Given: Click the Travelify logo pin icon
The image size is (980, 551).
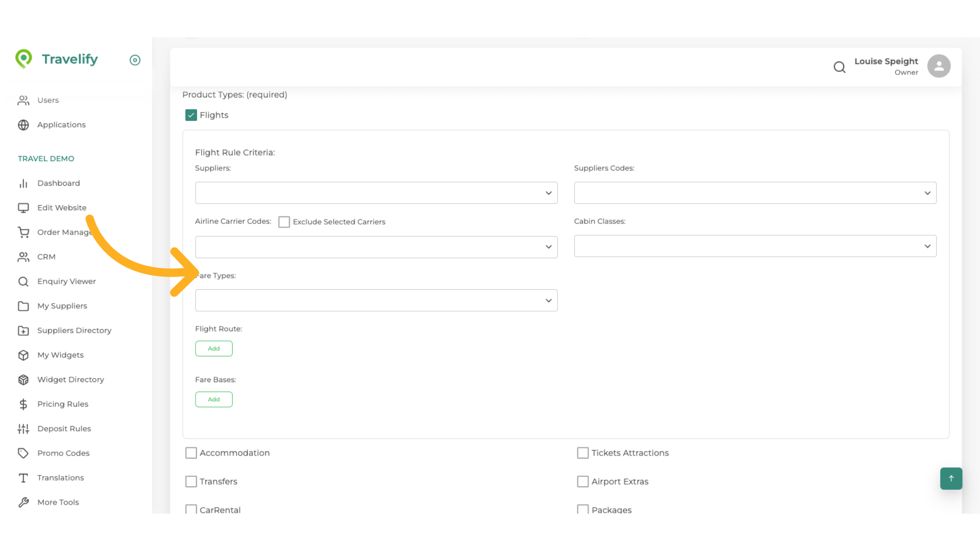Looking at the screenshot, I should pyautogui.click(x=23, y=59).
